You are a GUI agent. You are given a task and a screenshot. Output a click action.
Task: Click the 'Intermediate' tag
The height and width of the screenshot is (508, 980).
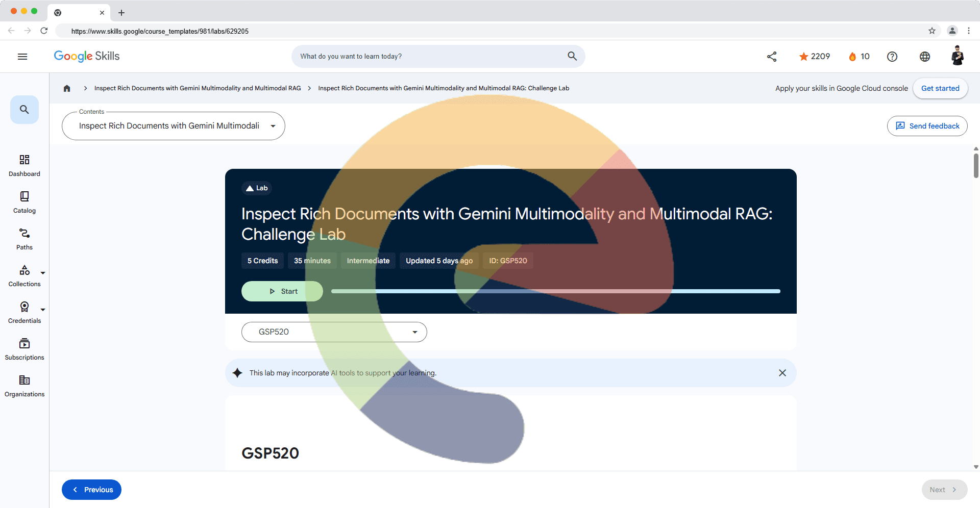click(368, 261)
